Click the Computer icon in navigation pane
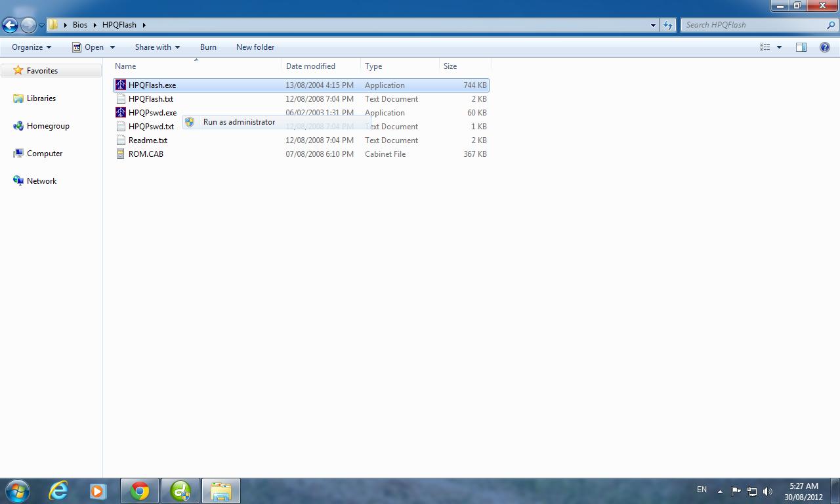This screenshot has width=840, height=504. 18,154
